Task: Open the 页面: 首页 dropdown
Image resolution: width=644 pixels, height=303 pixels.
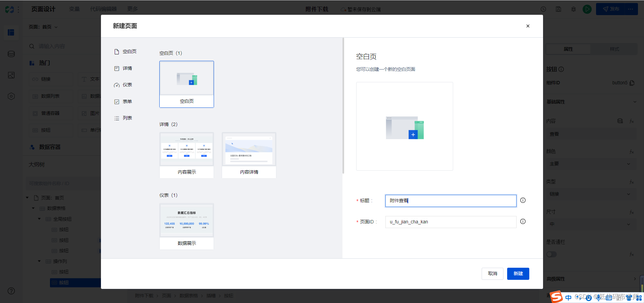Action: 43,27
